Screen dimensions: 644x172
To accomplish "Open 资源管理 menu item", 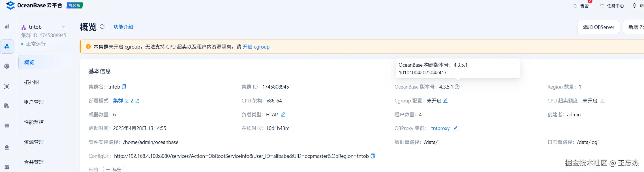I will click(x=34, y=142).
